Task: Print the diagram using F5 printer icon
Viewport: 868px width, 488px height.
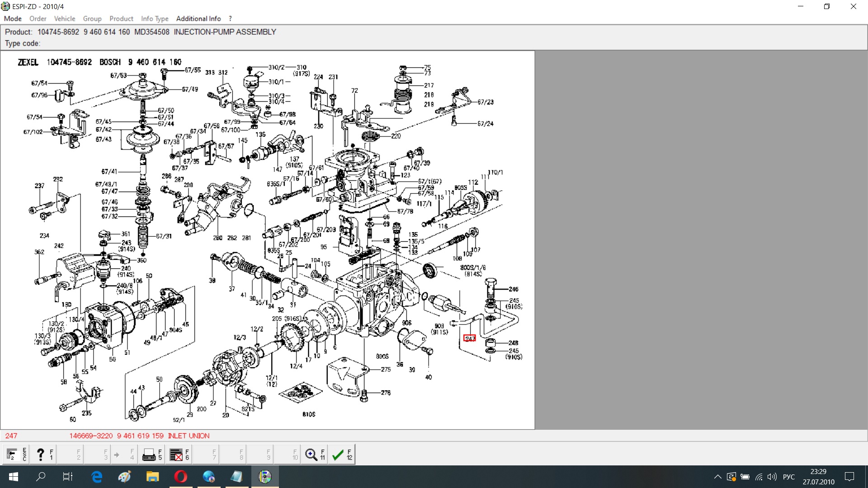Action: point(151,455)
